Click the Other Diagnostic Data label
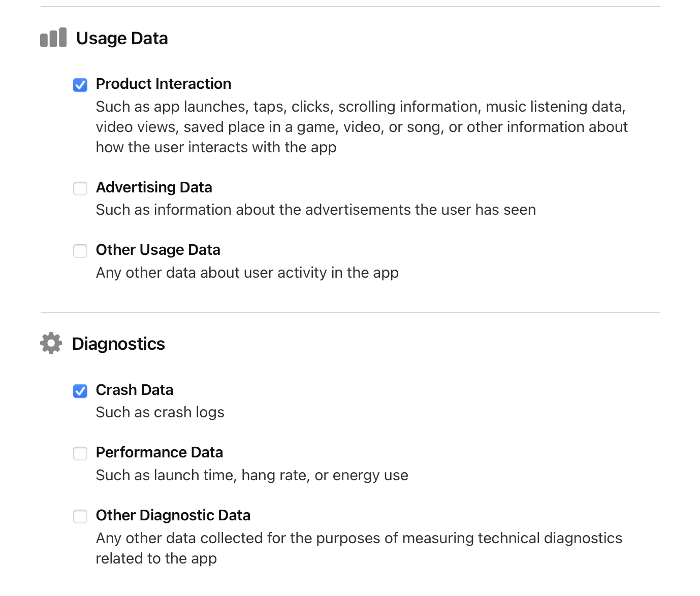The image size is (700, 596). pos(173,515)
